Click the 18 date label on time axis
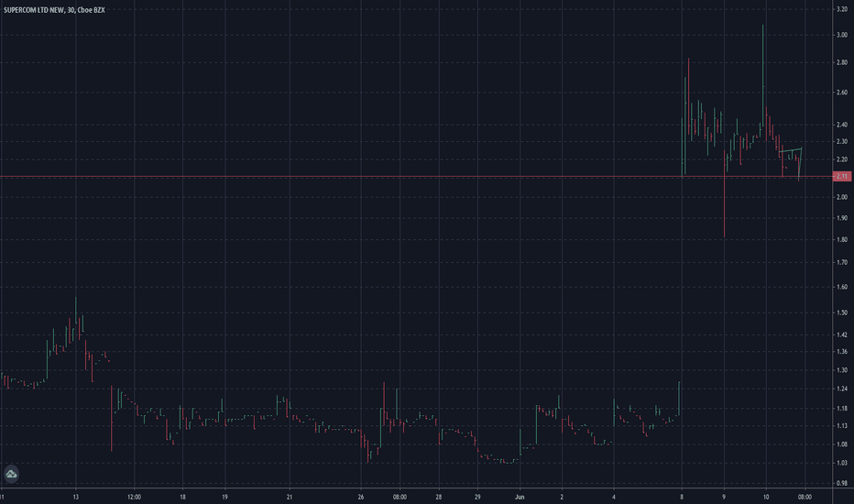This screenshot has height=504, width=854. click(x=182, y=497)
